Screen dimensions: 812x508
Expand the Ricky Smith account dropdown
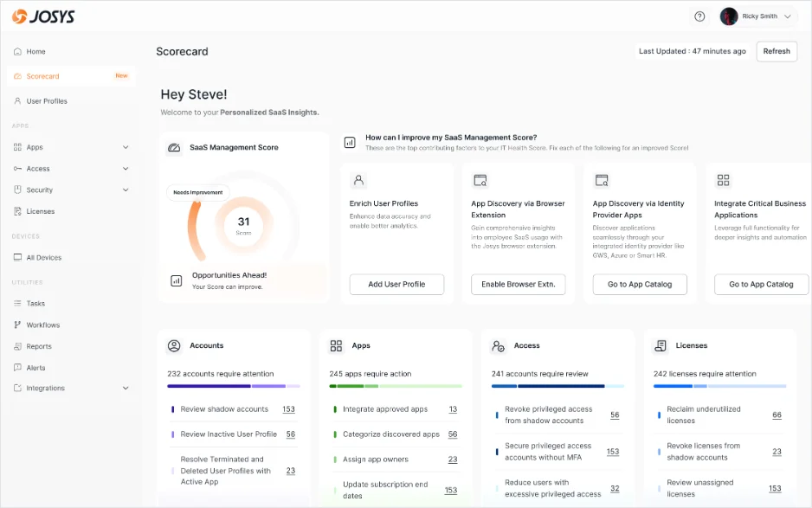pos(788,16)
